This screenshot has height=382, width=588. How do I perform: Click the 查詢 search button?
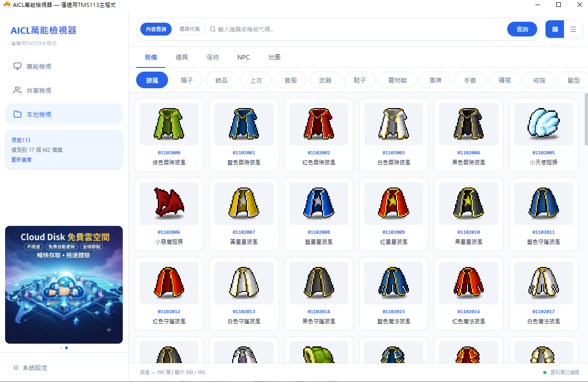click(x=522, y=29)
